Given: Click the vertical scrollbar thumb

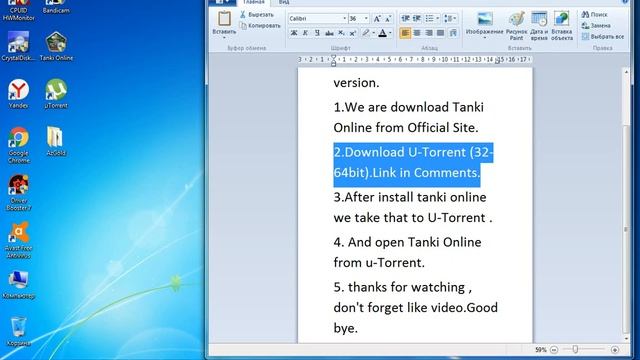Looking at the screenshot, I should (626, 229).
